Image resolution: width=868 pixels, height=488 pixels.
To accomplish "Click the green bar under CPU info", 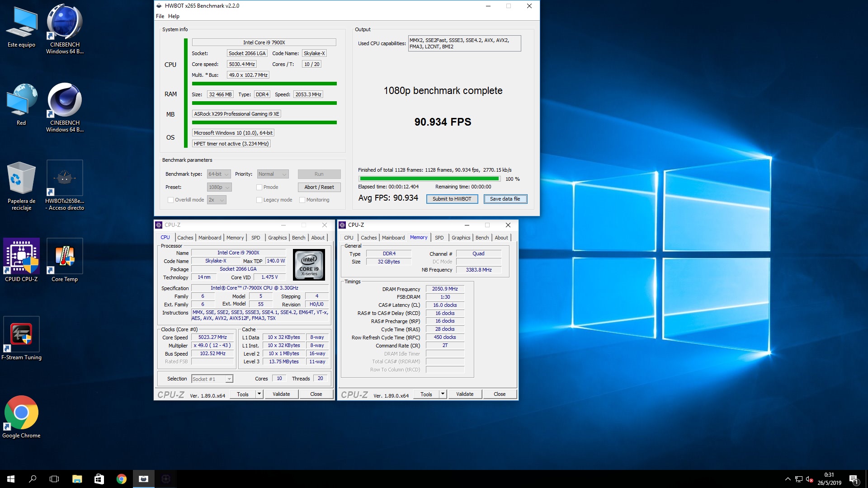I will pos(264,84).
